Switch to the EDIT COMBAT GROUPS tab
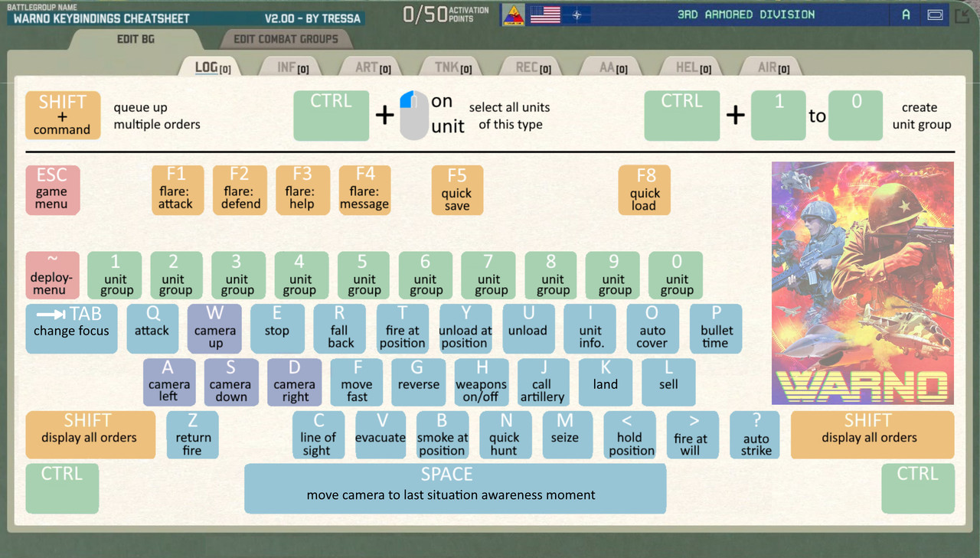Viewport: 980px width, 558px height. [286, 39]
